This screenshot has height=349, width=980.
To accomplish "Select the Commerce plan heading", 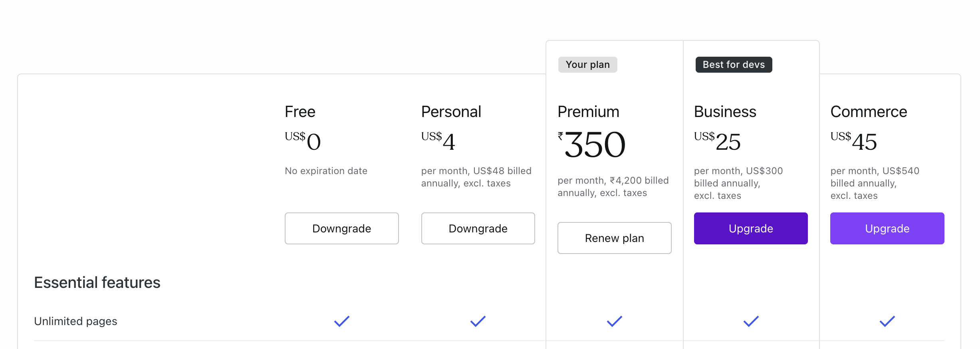I will 869,112.
